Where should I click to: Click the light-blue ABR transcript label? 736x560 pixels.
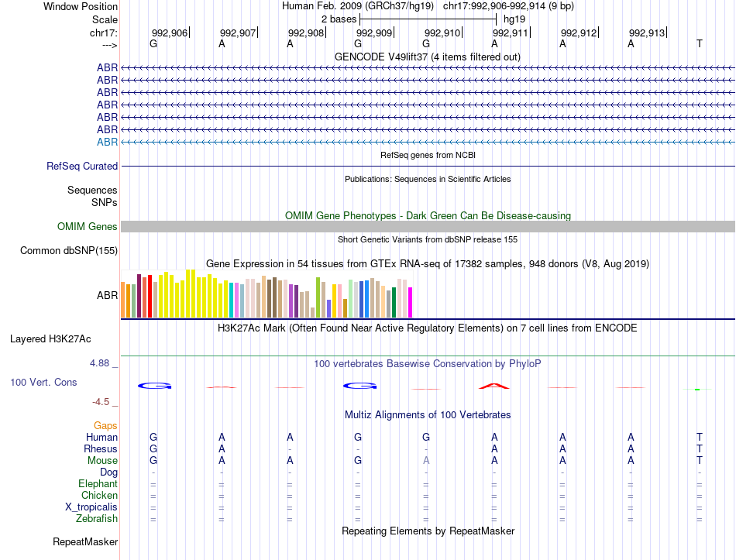click(107, 143)
